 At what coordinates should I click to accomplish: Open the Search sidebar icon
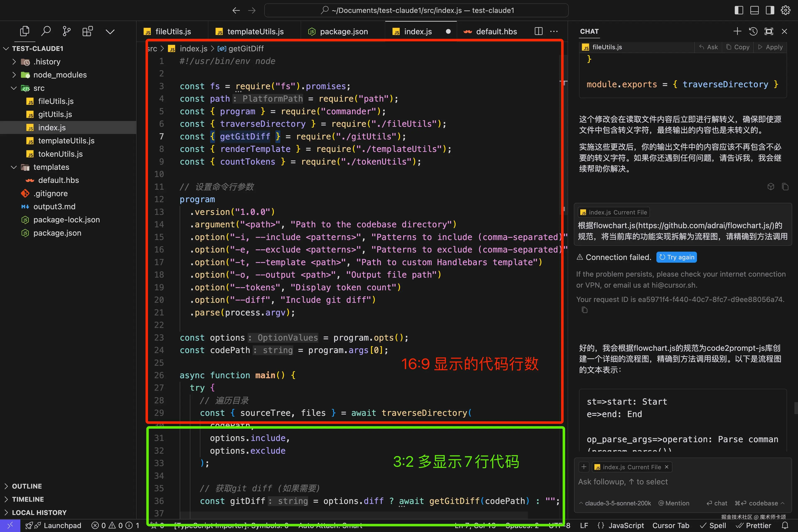pos(46,31)
